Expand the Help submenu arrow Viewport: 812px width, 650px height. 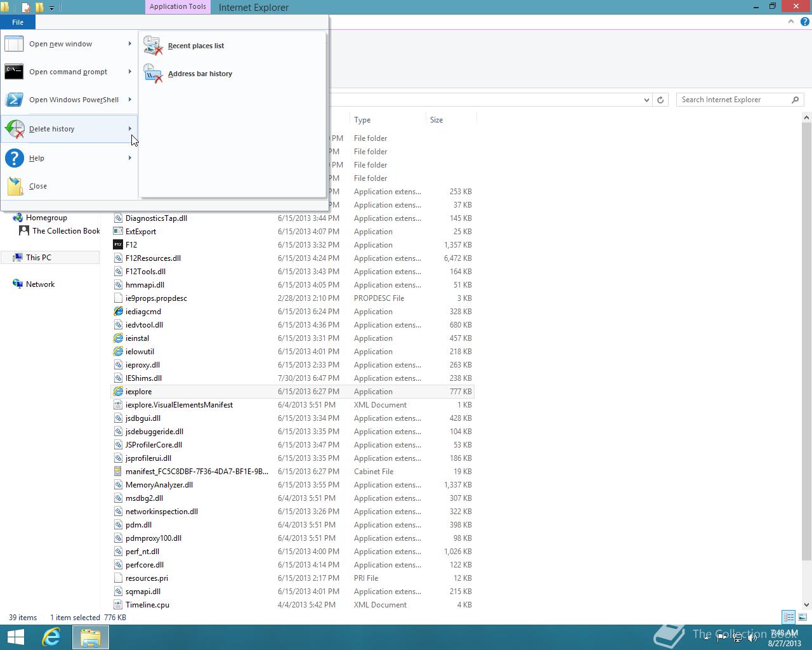click(x=130, y=158)
